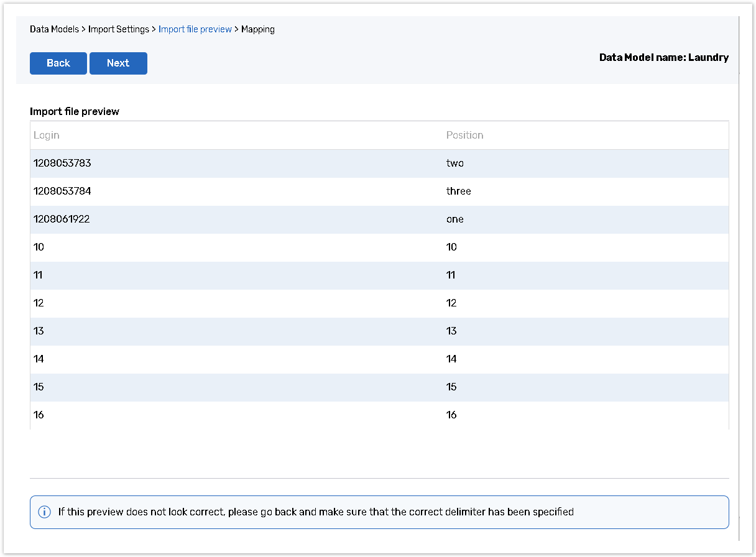Open Import file preview breadcrumb link
This screenshot has height=557, width=756.
tap(195, 29)
